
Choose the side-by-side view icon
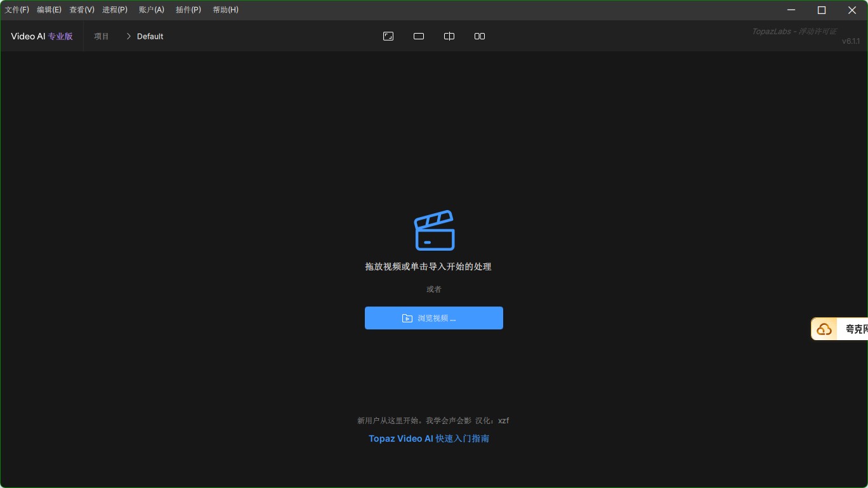tap(480, 36)
